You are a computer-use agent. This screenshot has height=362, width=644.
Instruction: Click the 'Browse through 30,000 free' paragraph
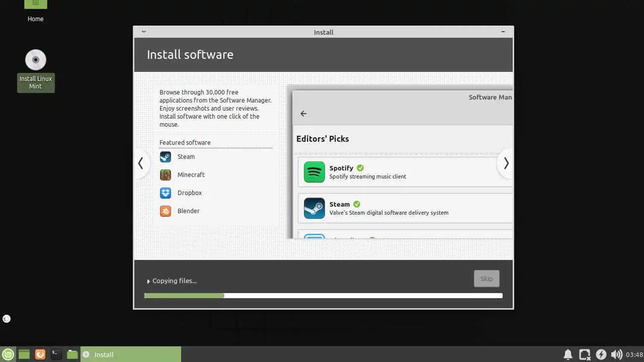pyautogui.click(x=216, y=109)
